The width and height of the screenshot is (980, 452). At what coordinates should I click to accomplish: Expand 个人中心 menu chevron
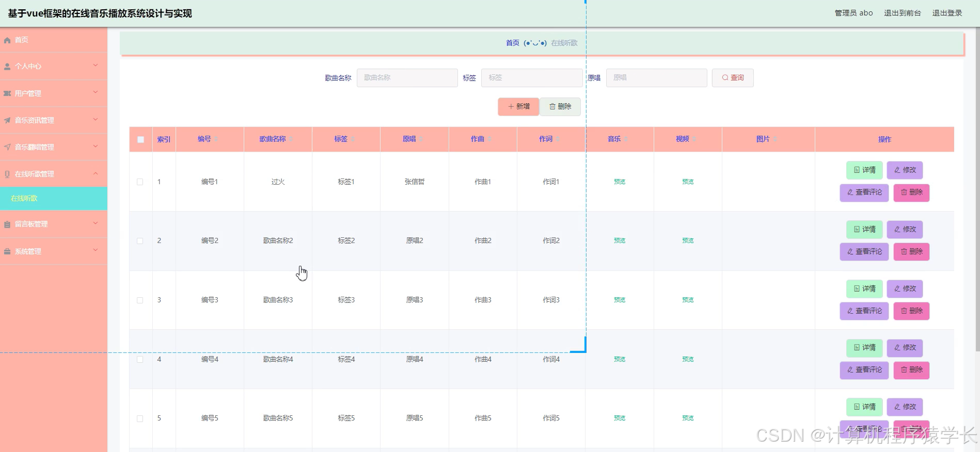point(96,66)
